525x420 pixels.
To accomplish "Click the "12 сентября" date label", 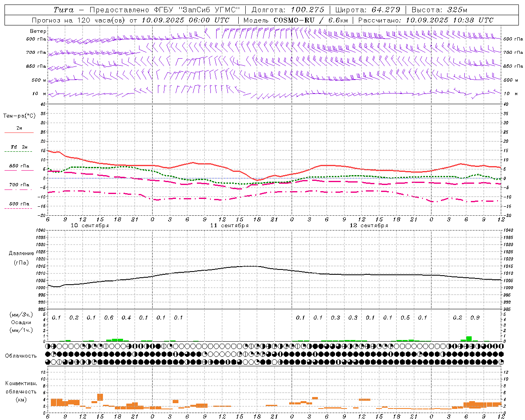I will tap(369, 226).
